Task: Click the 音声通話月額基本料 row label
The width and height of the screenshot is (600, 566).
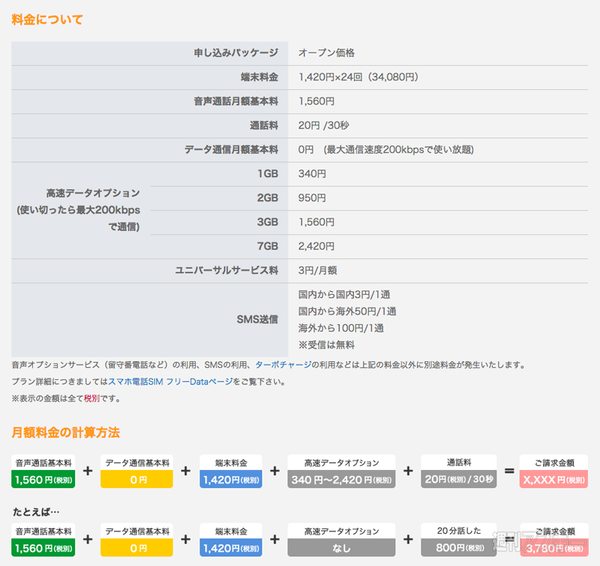Action: [x=236, y=101]
